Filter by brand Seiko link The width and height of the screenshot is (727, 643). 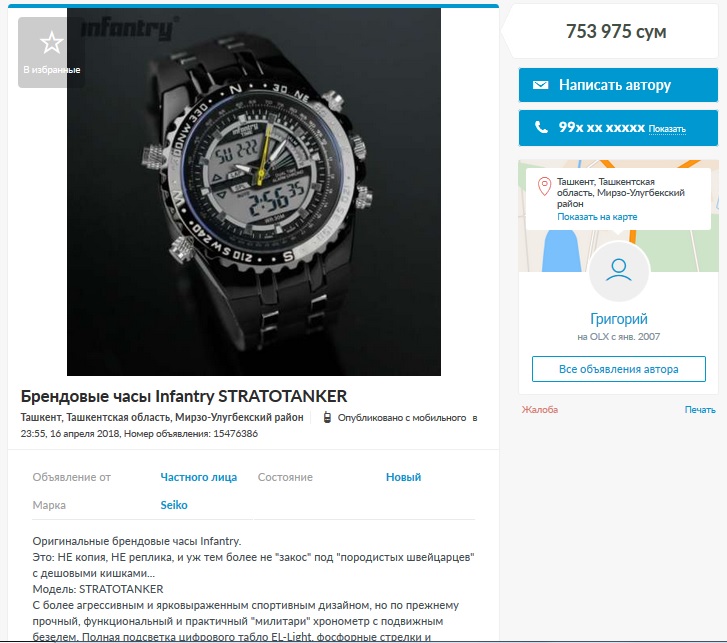174,505
